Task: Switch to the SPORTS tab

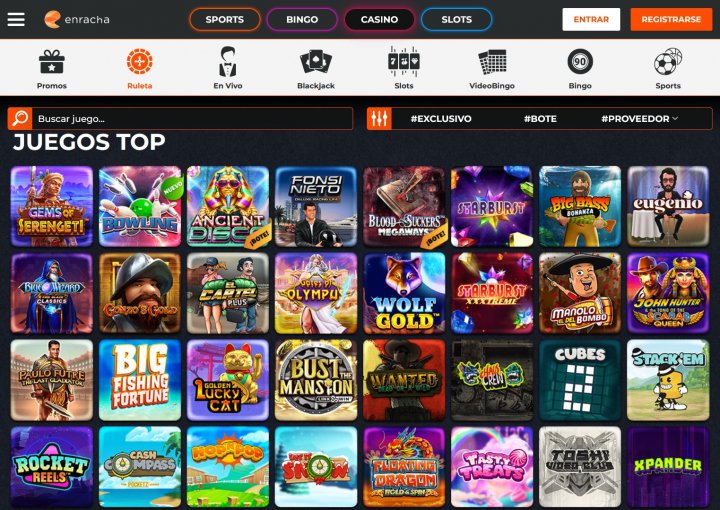Action: [225, 19]
